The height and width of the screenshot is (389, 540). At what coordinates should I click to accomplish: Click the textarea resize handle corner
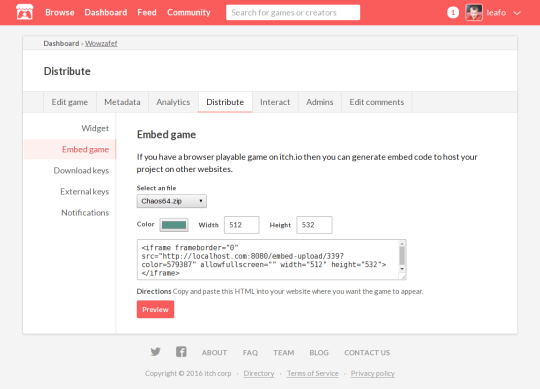(402, 276)
